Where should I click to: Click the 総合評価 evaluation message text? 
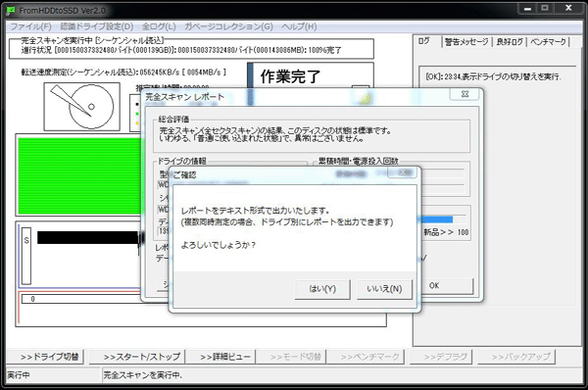[275, 134]
